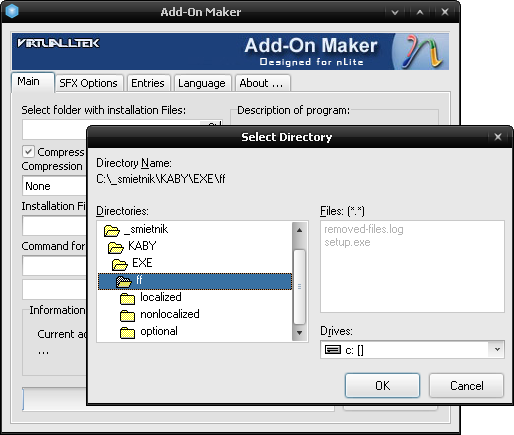Image resolution: width=514 pixels, height=435 pixels.
Task: Open the SFX Options tab
Action: tap(88, 83)
